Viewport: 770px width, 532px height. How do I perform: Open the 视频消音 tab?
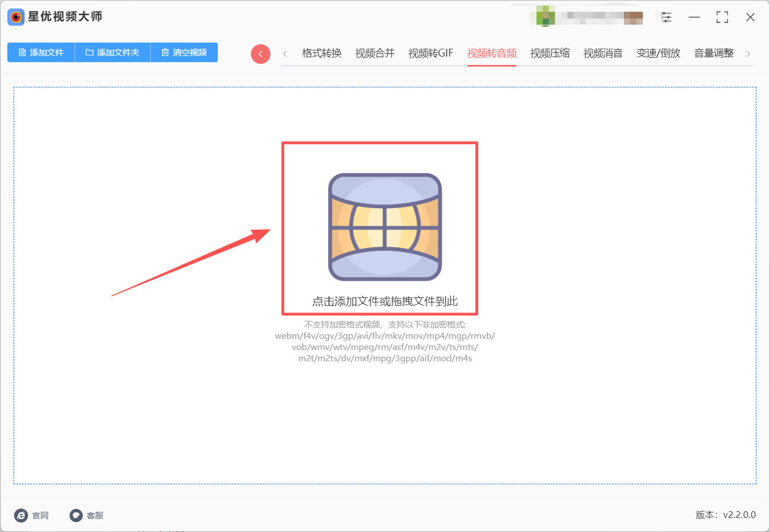click(x=603, y=53)
